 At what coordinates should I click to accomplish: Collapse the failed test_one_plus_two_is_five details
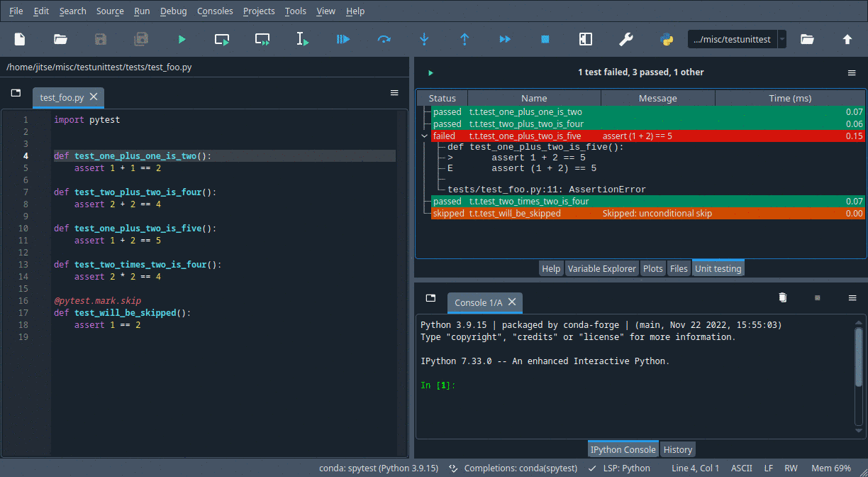pyautogui.click(x=424, y=135)
